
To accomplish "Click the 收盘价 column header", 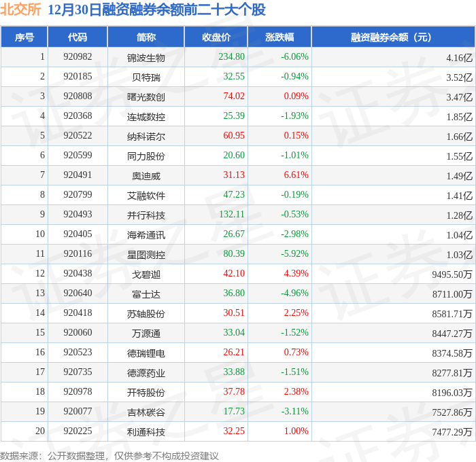I will click(x=216, y=37).
